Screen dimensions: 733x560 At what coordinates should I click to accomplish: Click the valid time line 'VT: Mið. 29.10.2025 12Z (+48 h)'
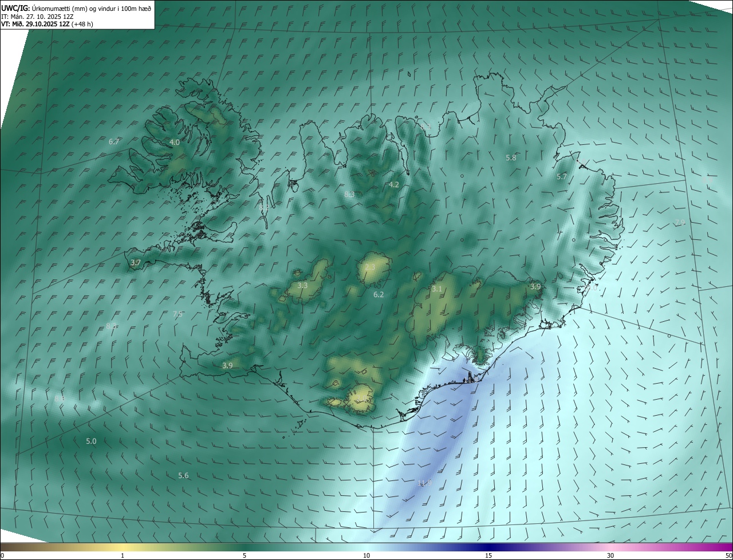[48, 24]
